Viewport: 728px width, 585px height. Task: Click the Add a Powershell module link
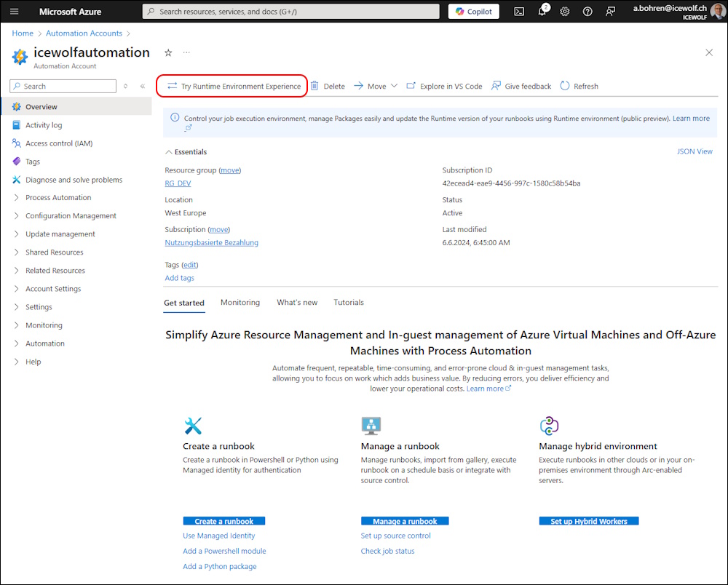click(x=224, y=551)
